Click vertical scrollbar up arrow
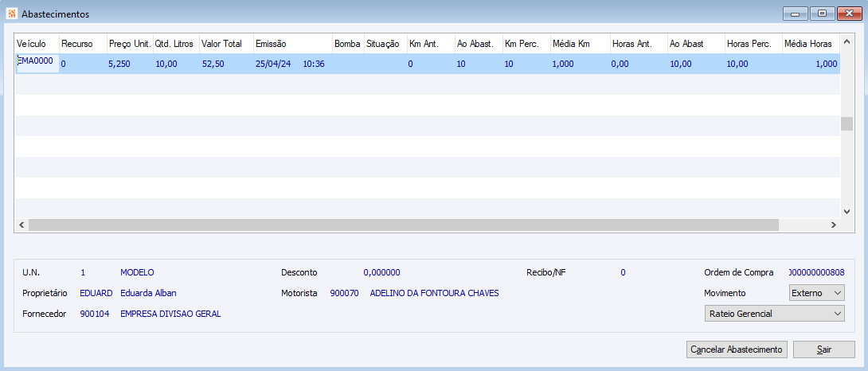Image resolution: width=868 pixels, height=371 pixels. 846,41
